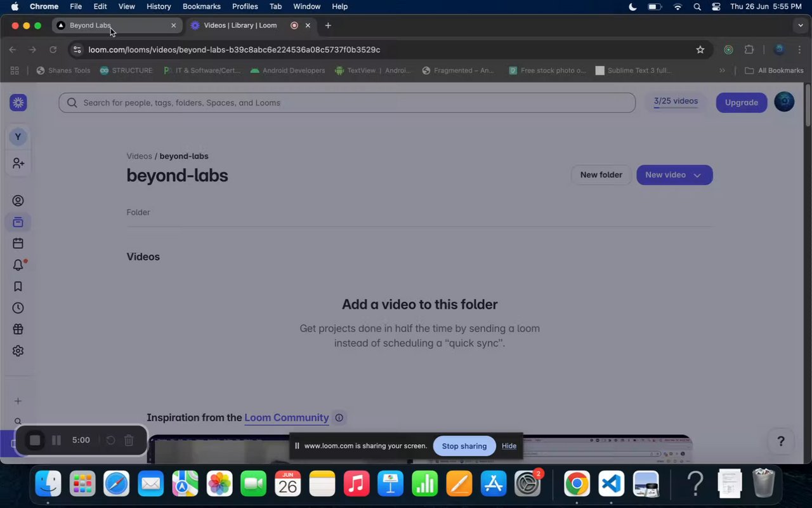
Task: Open the Shanes Tools bookmark
Action: click(63, 70)
